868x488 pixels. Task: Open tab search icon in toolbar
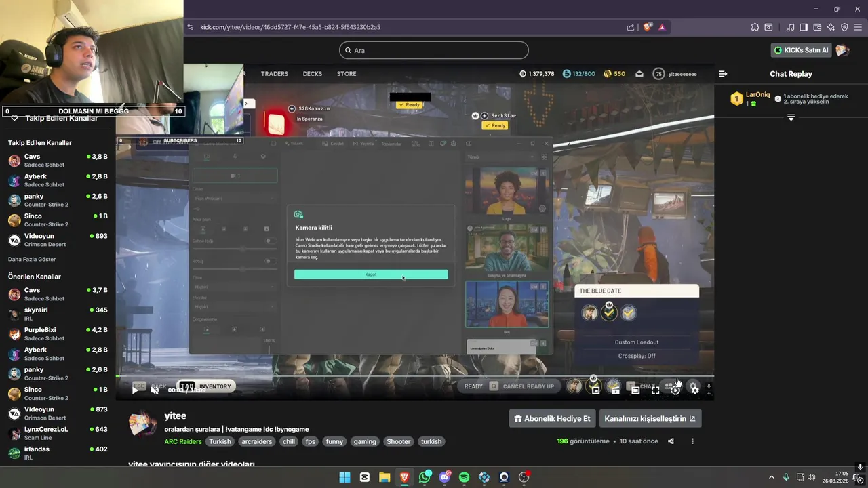coord(768,27)
